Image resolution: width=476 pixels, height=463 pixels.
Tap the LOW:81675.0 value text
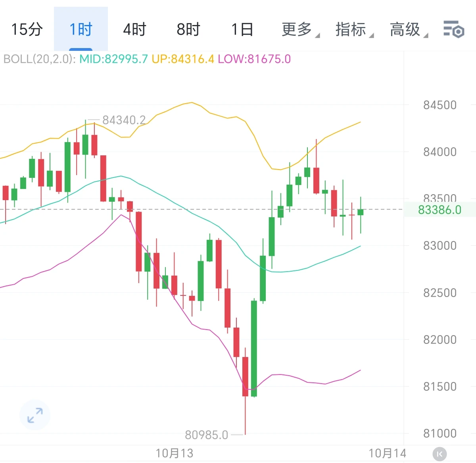point(254,59)
